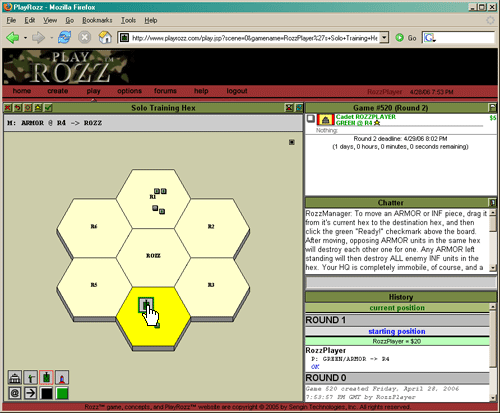
Task: Click the ROUND 1 header in History
Action: (x=397, y=320)
